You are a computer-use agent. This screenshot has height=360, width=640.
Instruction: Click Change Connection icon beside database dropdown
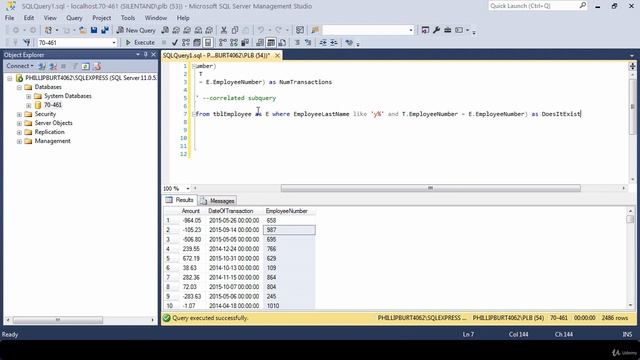pos(27,42)
